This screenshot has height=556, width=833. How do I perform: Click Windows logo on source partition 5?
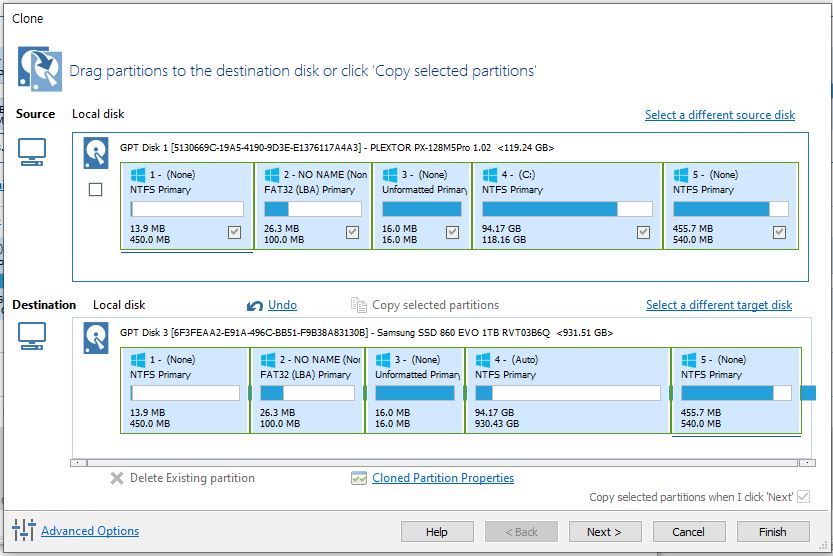point(681,175)
